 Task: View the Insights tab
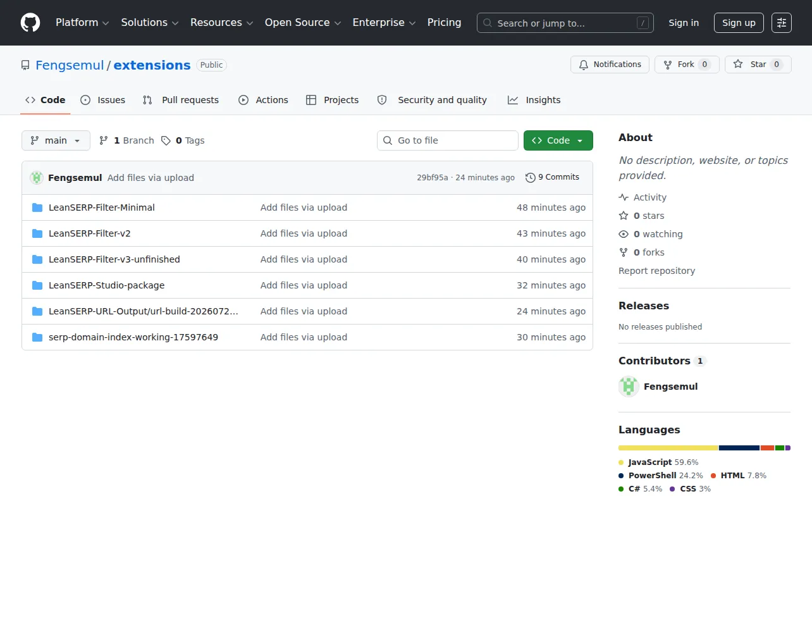(534, 100)
